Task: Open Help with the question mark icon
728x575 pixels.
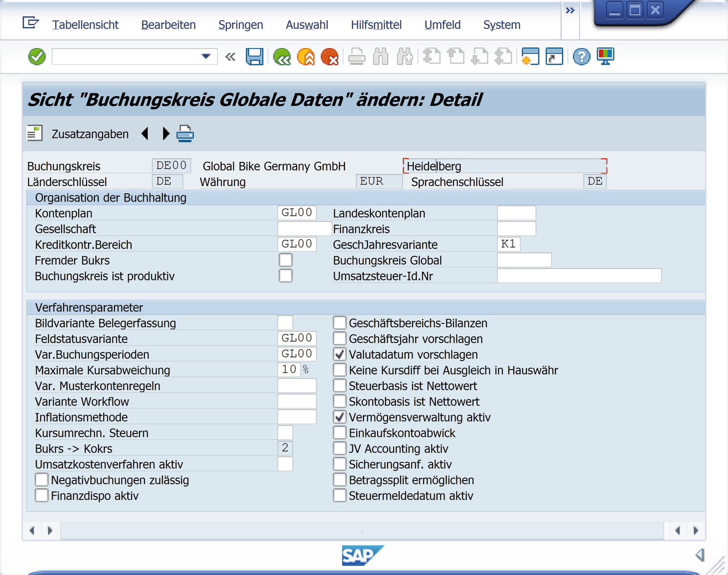Action: (x=581, y=57)
